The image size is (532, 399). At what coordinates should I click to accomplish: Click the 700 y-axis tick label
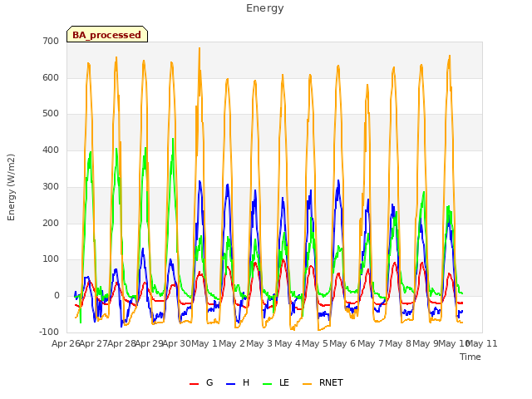click(51, 41)
